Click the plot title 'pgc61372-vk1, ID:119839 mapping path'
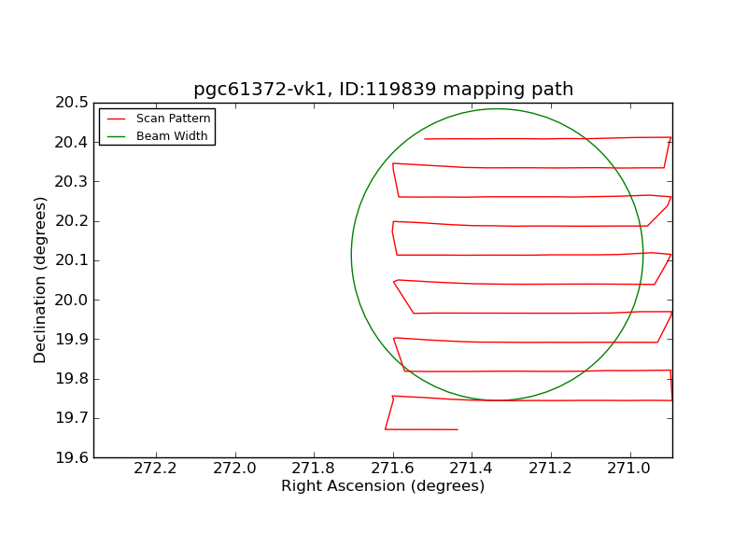This screenshot has height=560, width=747. 383,89
